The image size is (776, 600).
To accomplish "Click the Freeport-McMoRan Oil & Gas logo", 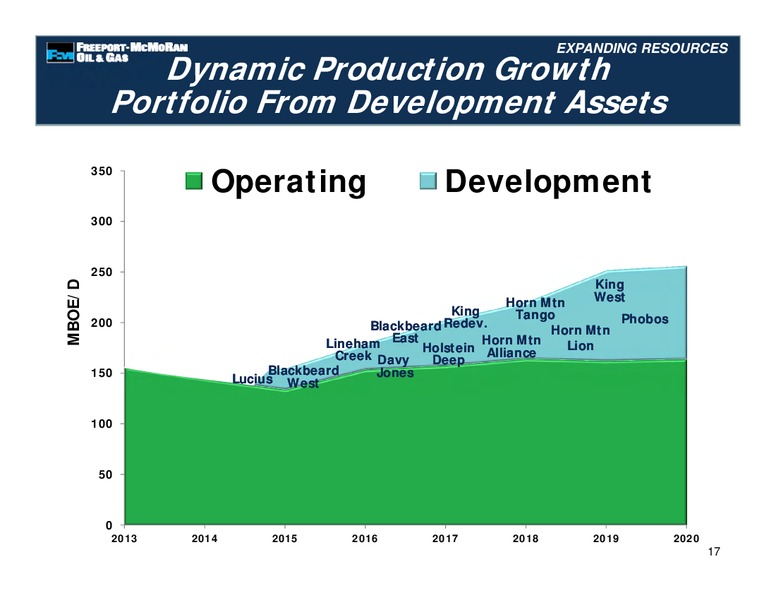I will coord(117,52).
